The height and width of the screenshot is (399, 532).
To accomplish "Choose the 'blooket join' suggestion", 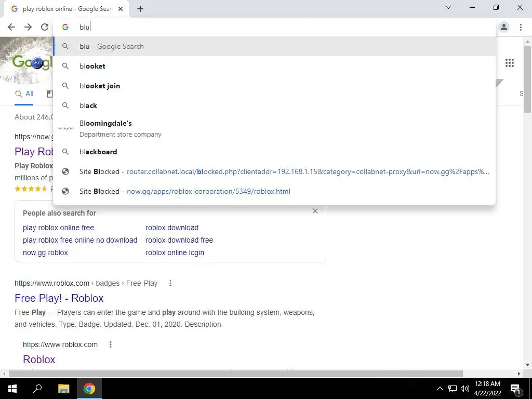I will (x=274, y=86).
